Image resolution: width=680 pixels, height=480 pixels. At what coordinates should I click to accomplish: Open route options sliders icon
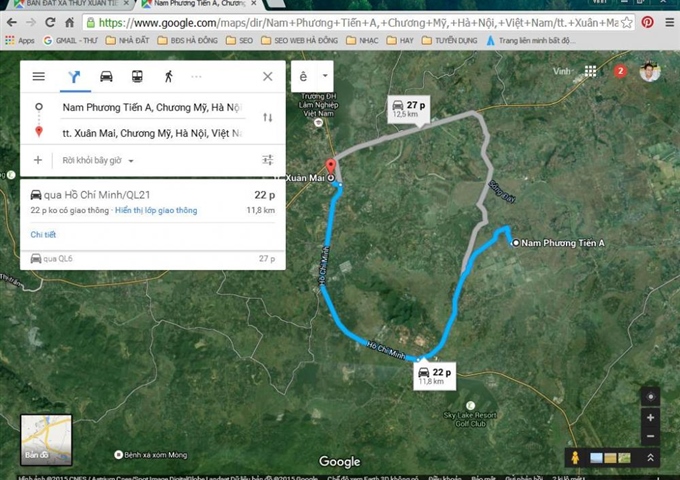[267, 160]
